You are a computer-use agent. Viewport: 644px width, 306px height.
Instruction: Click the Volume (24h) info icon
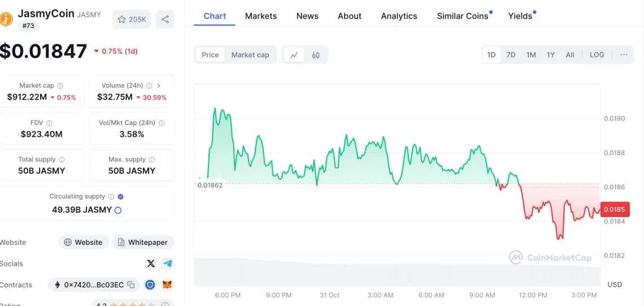149,86
